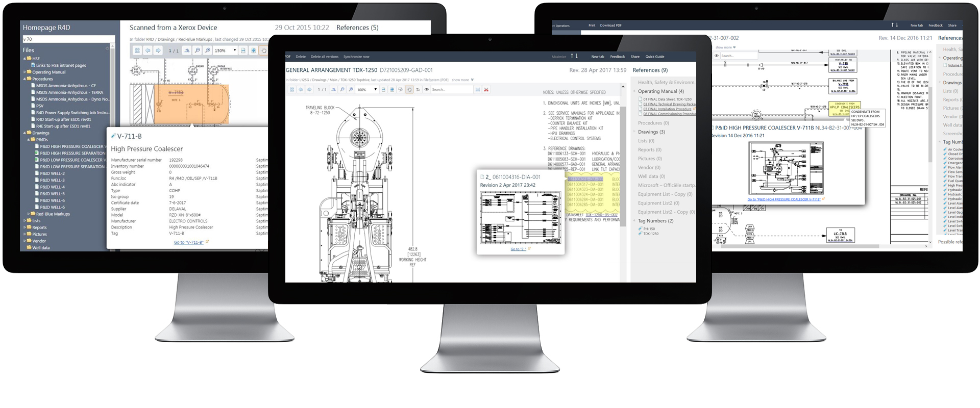Go to next page arrow in center viewer
This screenshot has width=980, height=408.
tap(309, 90)
